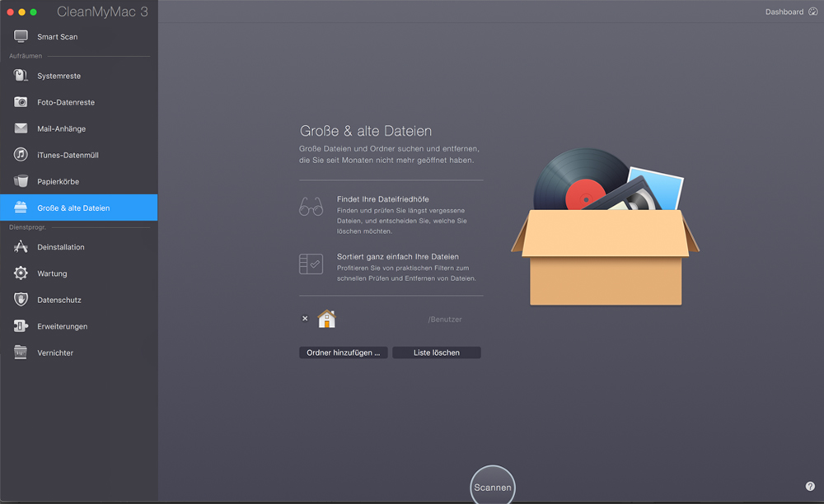Screen dimensions: 824x504
Task: Remove Benutzer folder with the x icon
Action: pos(305,319)
